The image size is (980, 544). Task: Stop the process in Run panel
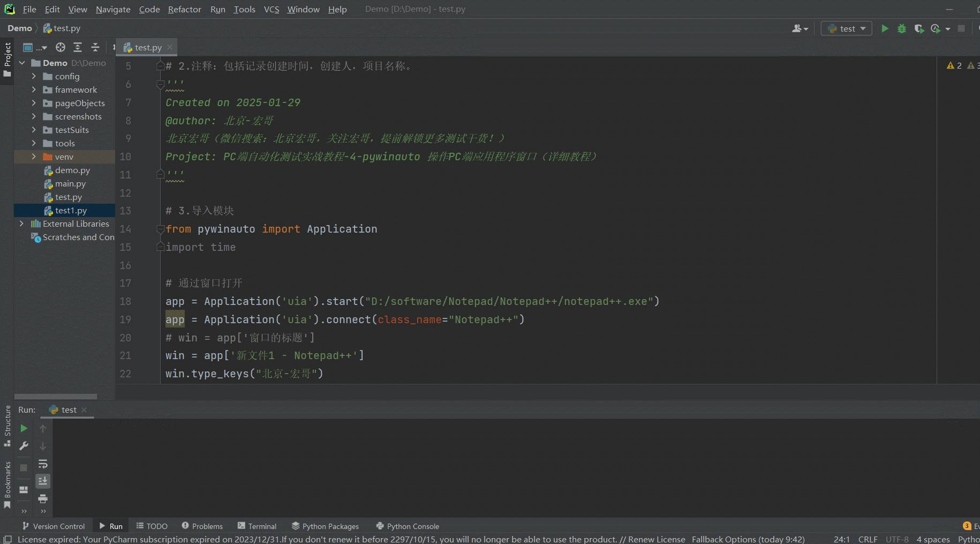pyautogui.click(x=24, y=468)
